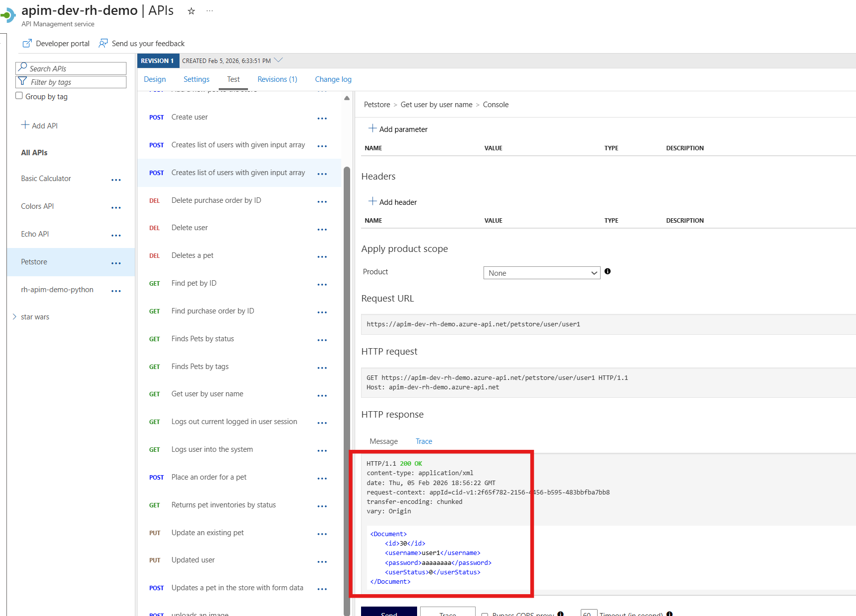The image size is (856, 616).
Task: Open more options for Delete purchase order by ID
Action: click(322, 202)
